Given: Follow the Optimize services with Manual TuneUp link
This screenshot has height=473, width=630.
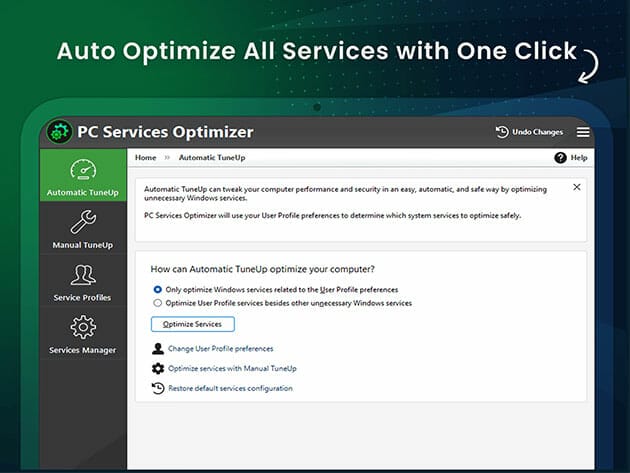Looking at the screenshot, I should [x=232, y=368].
